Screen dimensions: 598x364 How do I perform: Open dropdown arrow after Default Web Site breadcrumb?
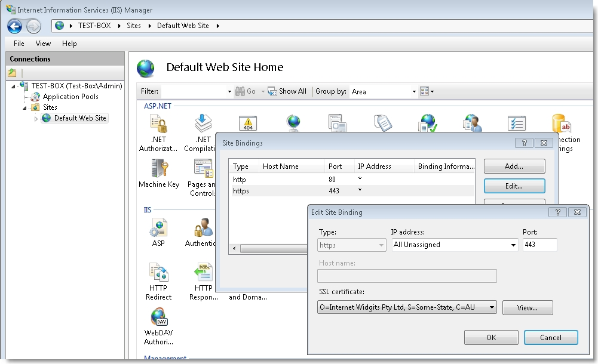[218, 26]
